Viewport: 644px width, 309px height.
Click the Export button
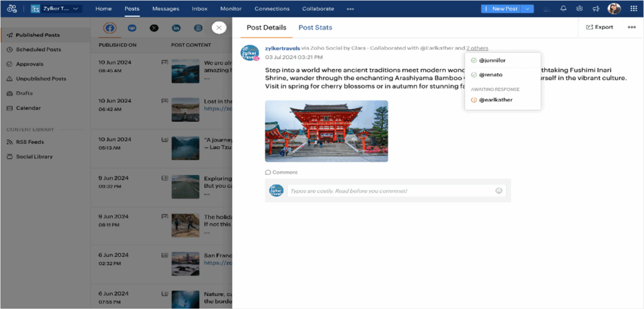[599, 27]
